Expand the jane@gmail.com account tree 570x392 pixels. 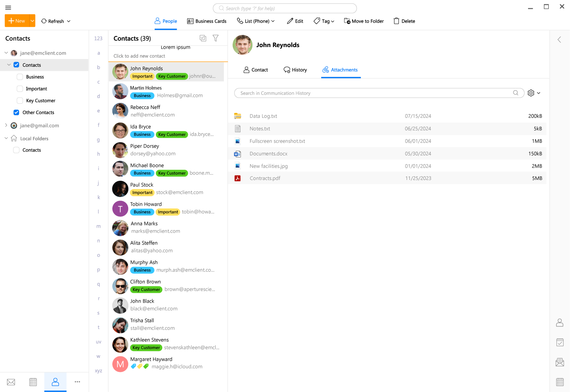coord(6,125)
